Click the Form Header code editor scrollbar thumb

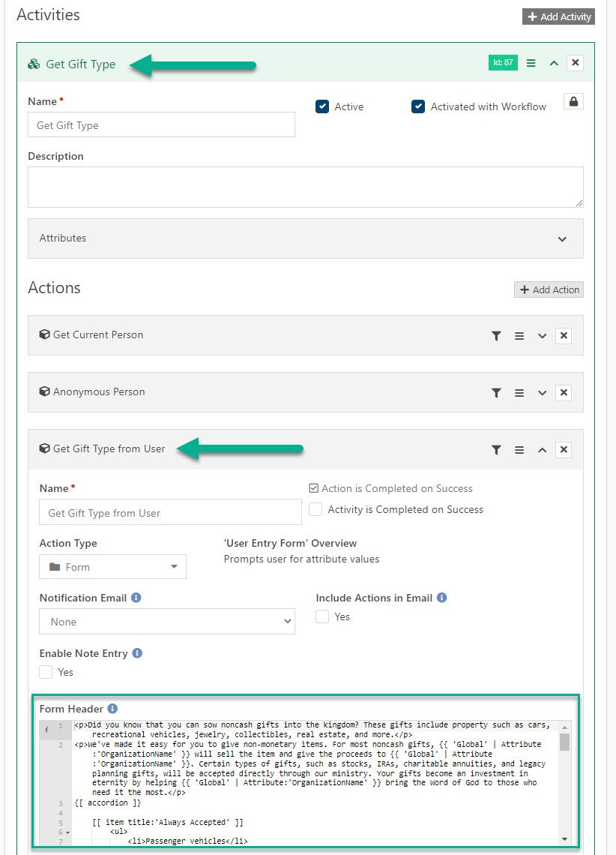pos(565,742)
